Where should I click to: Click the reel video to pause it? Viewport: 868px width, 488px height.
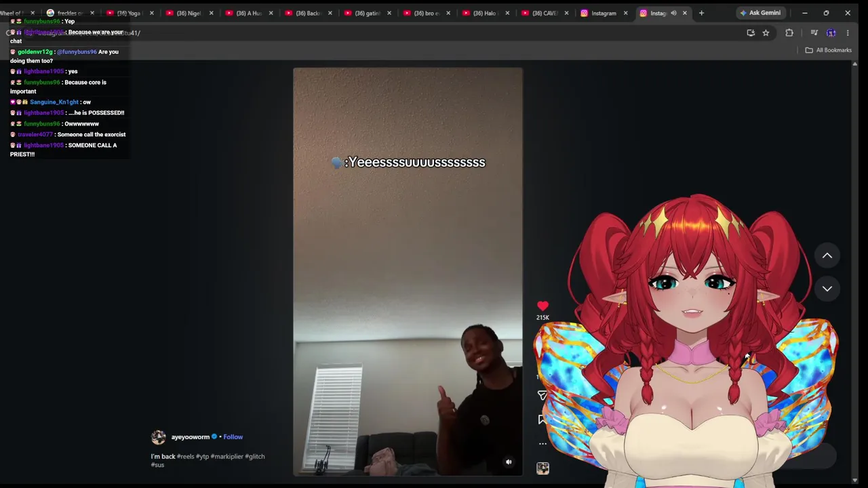pyautogui.click(x=408, y=271)
